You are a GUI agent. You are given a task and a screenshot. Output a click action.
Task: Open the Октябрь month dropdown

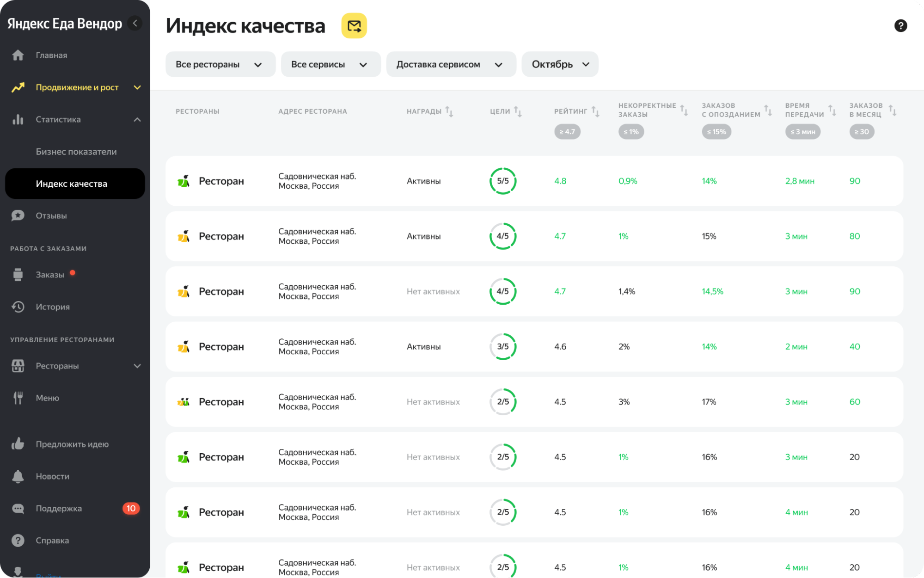560,64
